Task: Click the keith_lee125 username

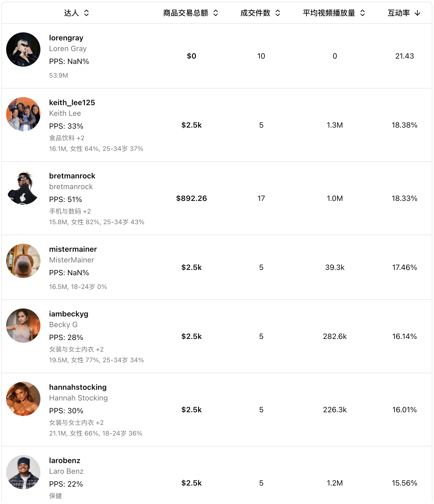Action: coord(72,102)
